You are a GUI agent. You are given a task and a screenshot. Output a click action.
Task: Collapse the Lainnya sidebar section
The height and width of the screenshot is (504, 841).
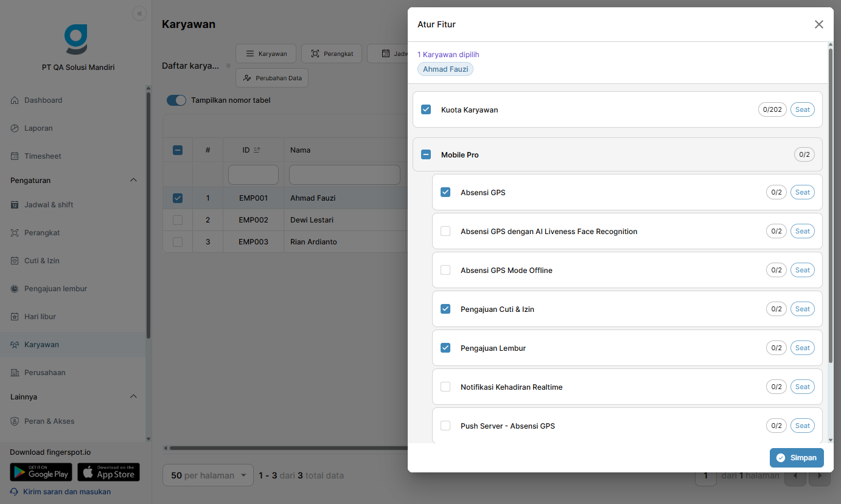tap(134, 397)
